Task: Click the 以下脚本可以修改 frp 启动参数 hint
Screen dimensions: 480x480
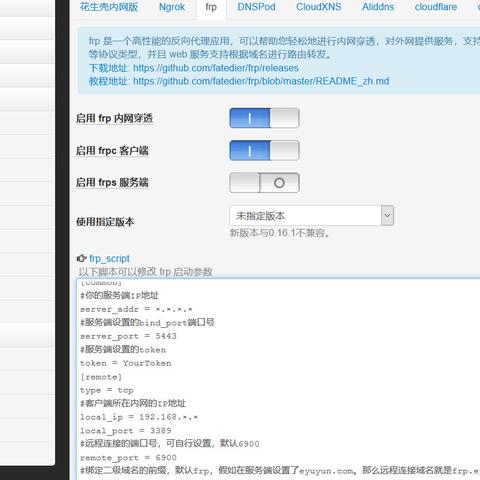Action: coord(145,272)
